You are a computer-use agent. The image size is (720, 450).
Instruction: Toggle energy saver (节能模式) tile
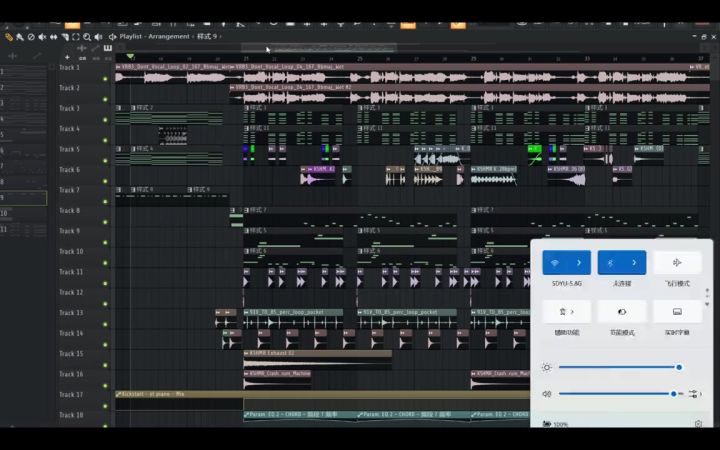622,312
